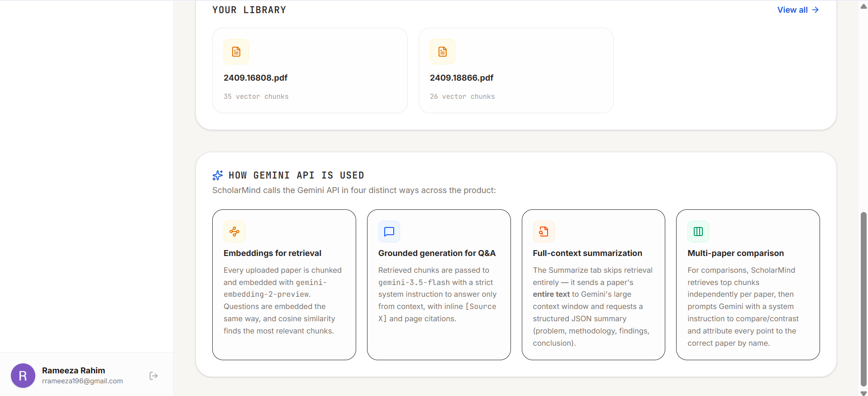Click the Multi-paper comparison columns icon
868x396 pixels.
[x=698, y=232]
